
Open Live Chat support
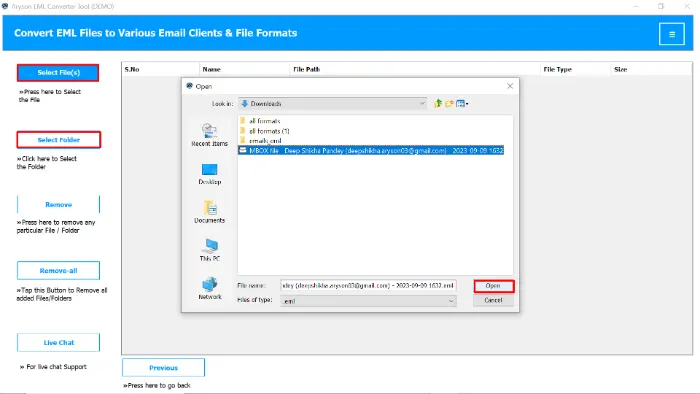click(58, 342)
